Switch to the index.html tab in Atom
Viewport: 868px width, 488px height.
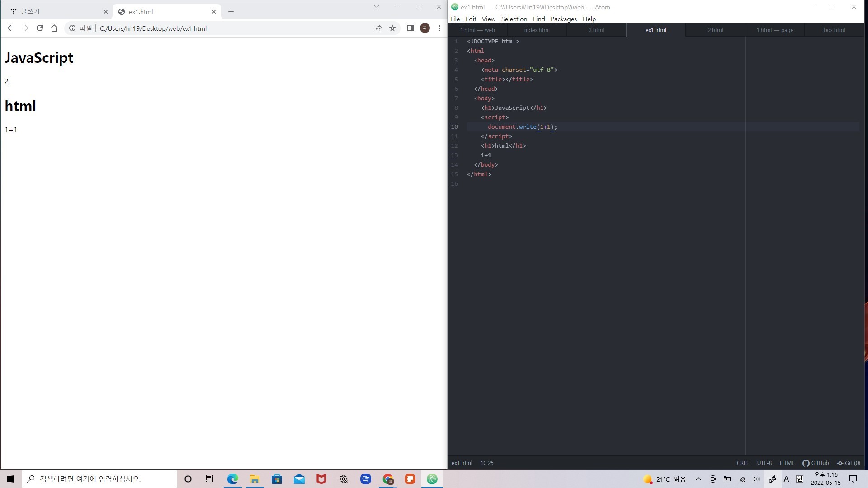537,30
